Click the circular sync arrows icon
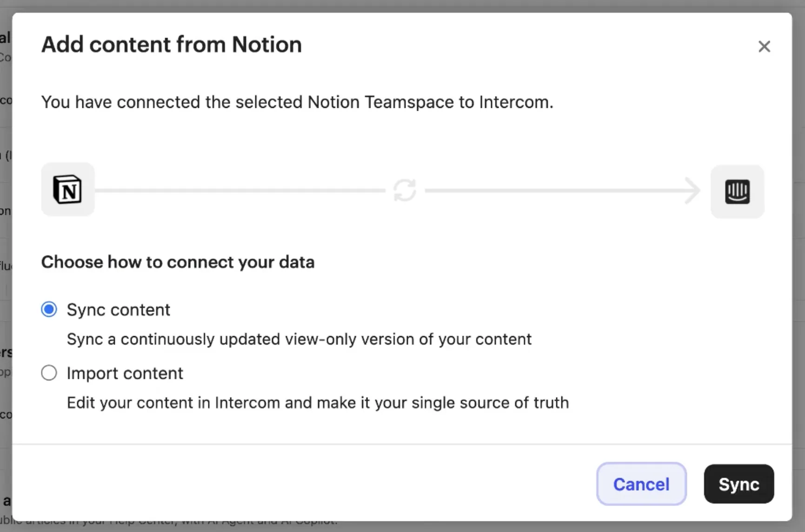Screen dimensions: 805x532 405,190
